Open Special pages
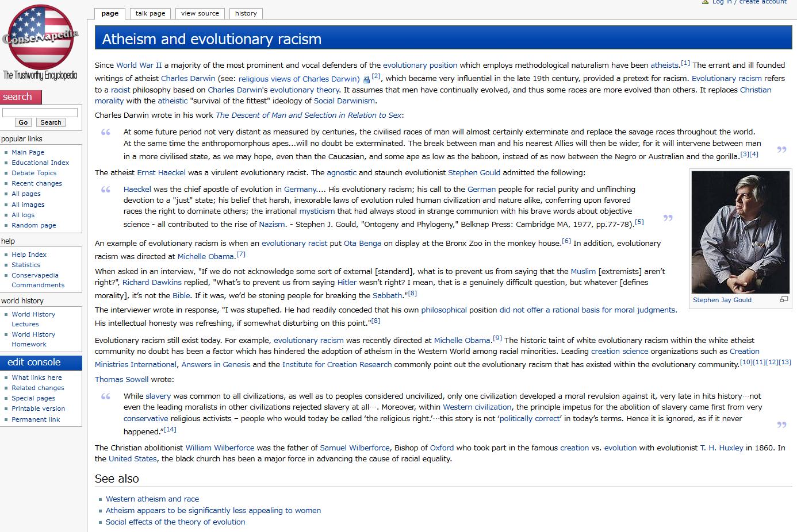This screenshot has width=797, height=532. pyautogui.click(x=33, y=398)
